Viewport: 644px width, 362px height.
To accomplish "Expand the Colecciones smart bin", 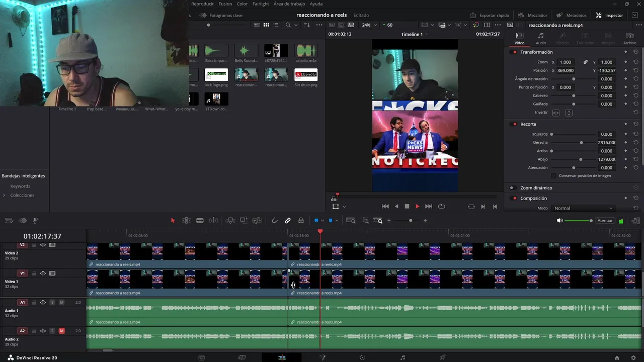I will coord(4,195).
